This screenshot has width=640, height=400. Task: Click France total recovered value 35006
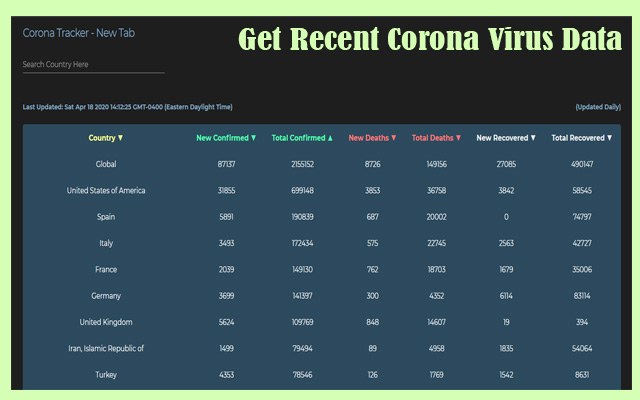[x=582, y=269]
